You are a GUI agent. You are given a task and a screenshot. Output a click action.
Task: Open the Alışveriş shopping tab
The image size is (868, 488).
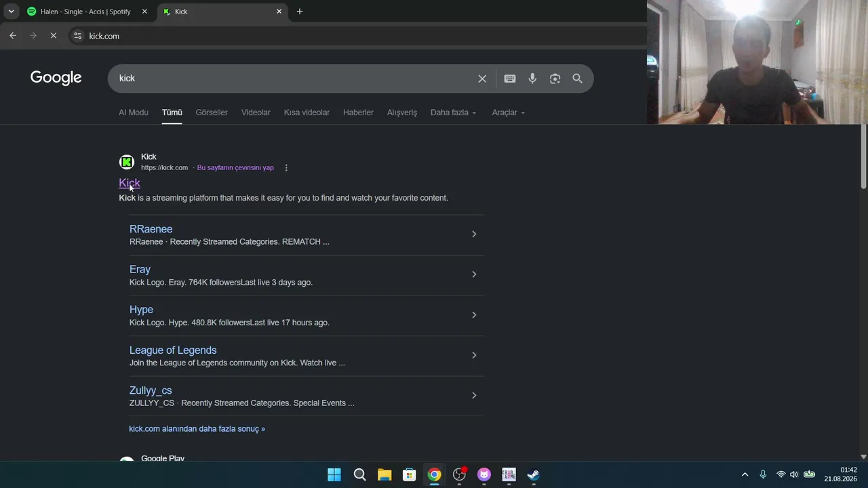402,113
